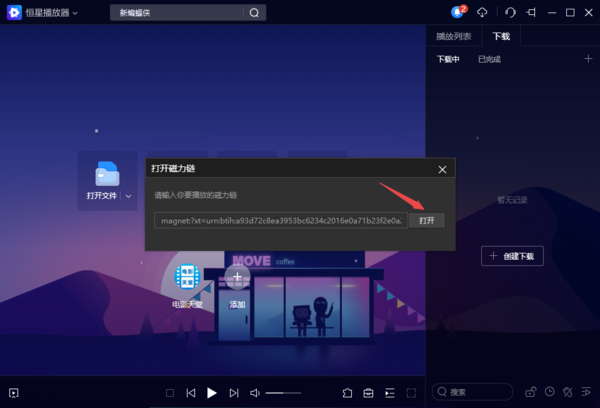
Task: Open the 电影天堂 shortcut icon
Action: pyautogui.click(x=188, y=276)
